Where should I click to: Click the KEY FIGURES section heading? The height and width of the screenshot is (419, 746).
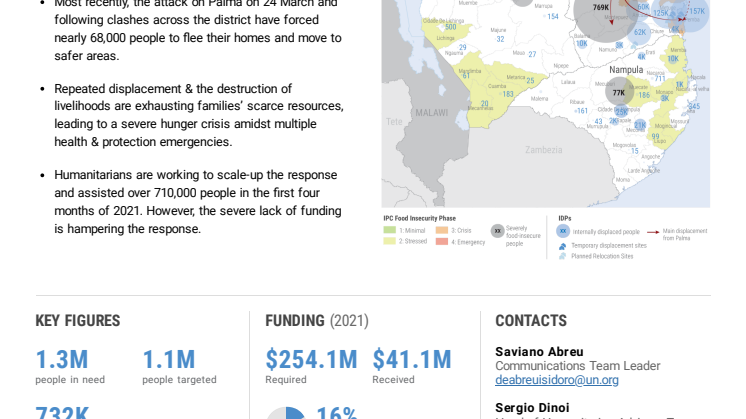coord(78,321)
